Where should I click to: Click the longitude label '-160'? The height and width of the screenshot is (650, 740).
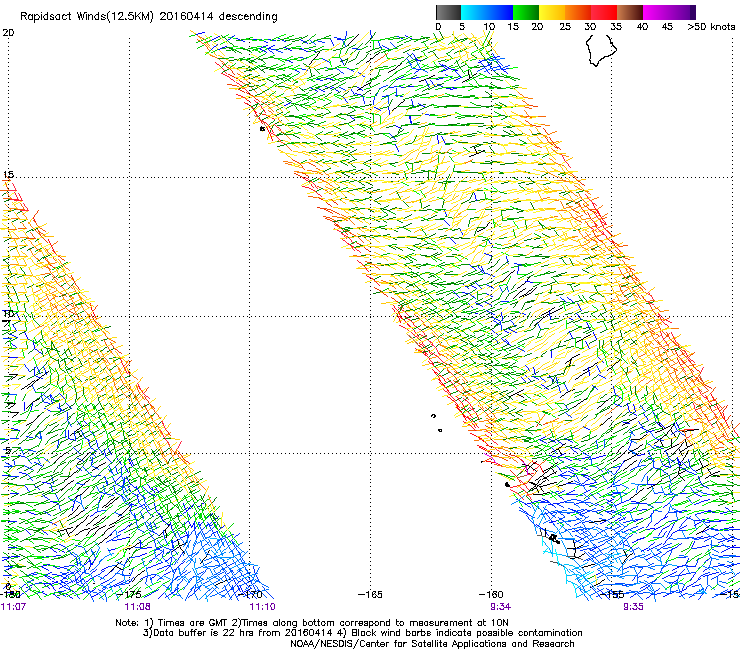click(x=491, y=594)
